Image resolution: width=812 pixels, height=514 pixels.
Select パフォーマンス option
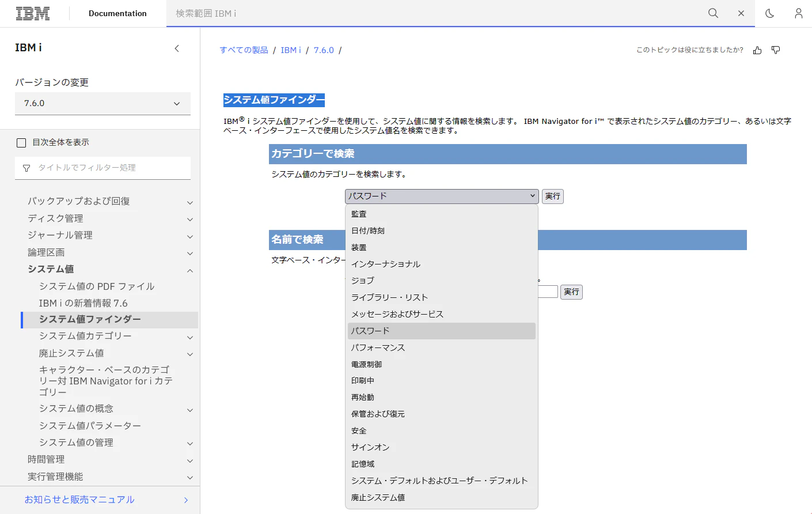[442, 347]
